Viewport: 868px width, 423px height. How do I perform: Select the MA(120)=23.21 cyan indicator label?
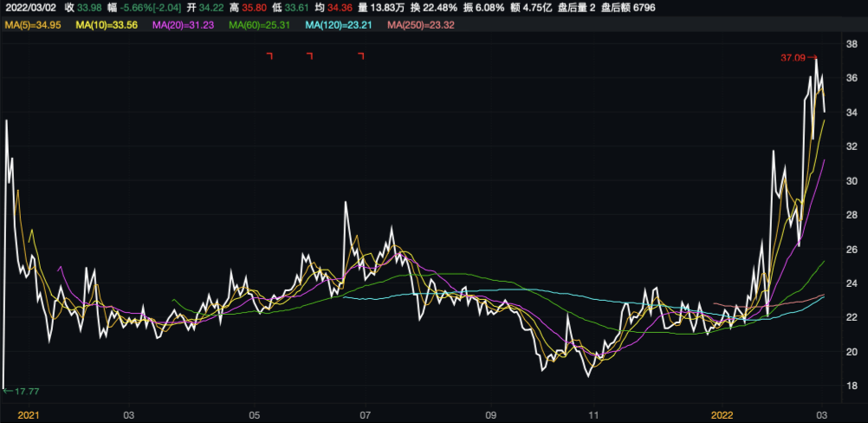[x=340, y=25]
